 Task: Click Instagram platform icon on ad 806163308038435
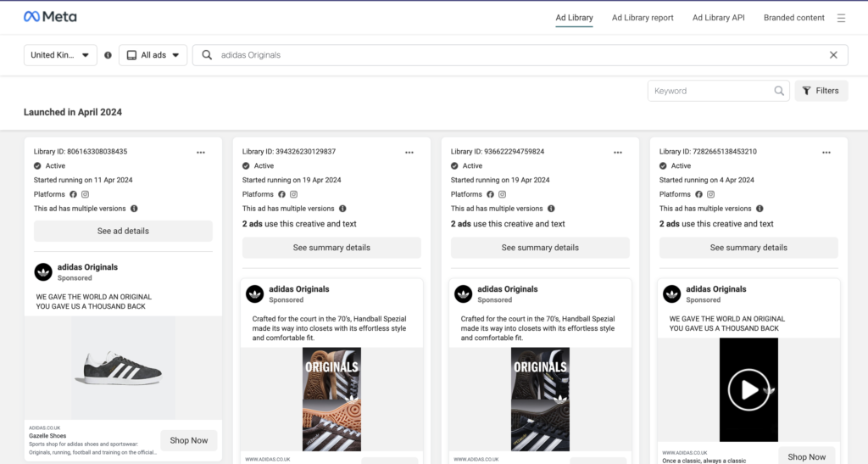click(86, 194)
